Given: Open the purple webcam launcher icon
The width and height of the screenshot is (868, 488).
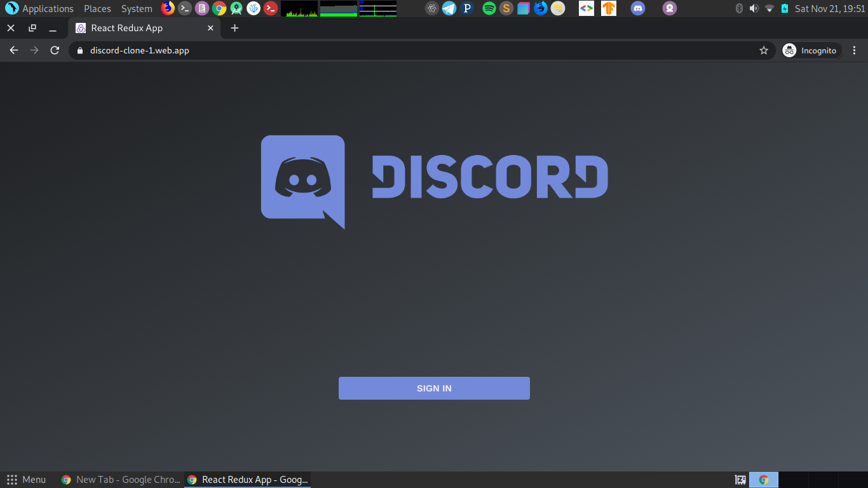Looking at the screenshot, I should (669, 8).
